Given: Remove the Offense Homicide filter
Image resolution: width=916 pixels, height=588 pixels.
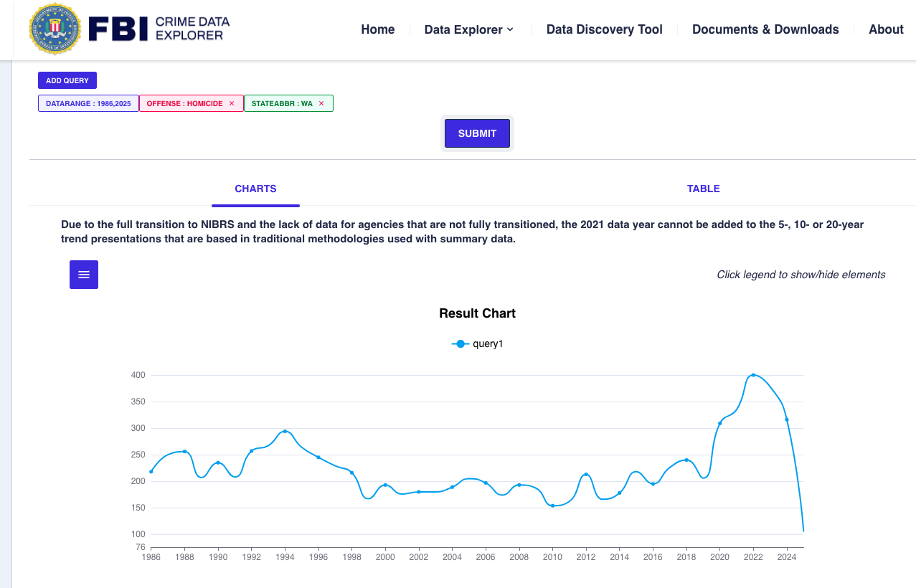Looking at the screenshot, I should pyautogui.click(x=232, y=103).
